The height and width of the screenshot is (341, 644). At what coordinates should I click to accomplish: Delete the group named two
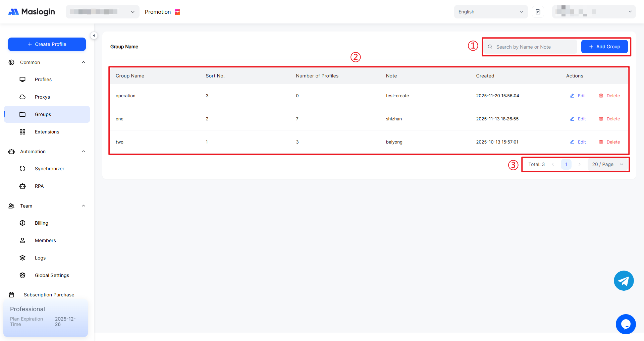coord(609,142)
